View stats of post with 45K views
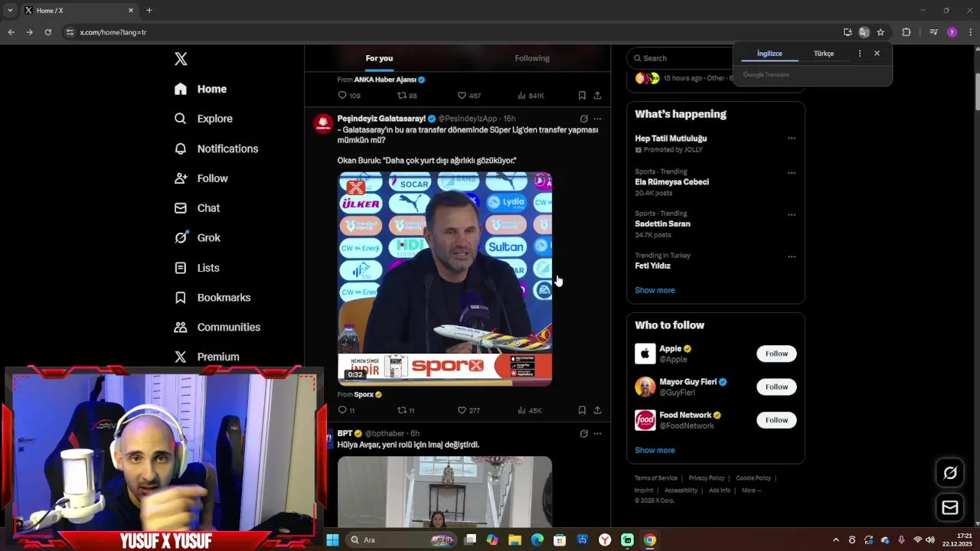Viewport: 980px width, 551px height. coord(530,410)
